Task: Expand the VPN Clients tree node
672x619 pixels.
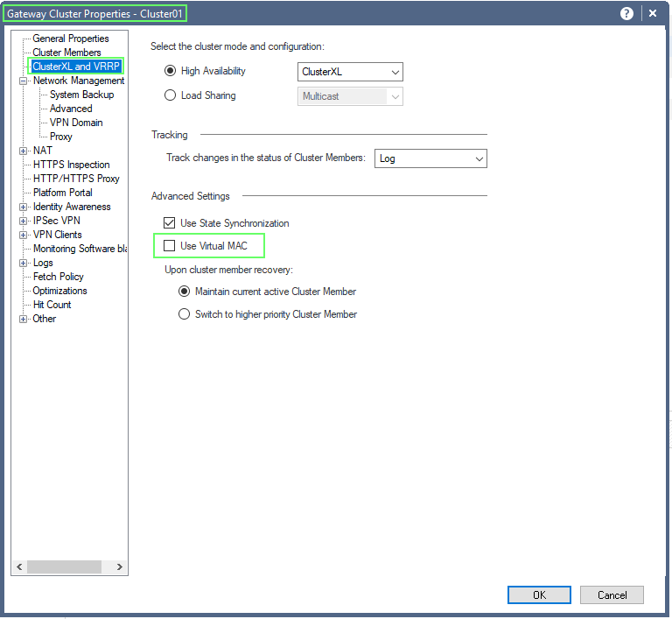Action: point(23,235)
